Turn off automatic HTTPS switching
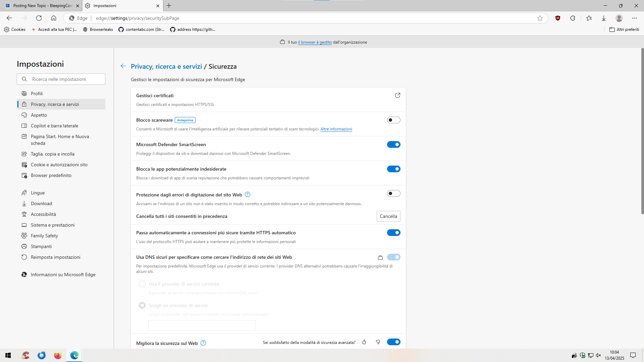Image resolution: width=644 pixels, height=362 pixels. pos(394,233)
